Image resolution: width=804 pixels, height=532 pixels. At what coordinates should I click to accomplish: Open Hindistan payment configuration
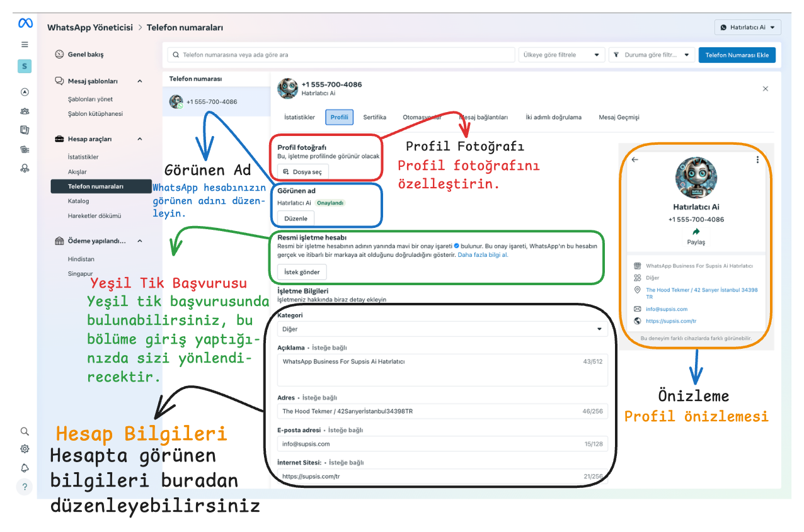[81, 259]
